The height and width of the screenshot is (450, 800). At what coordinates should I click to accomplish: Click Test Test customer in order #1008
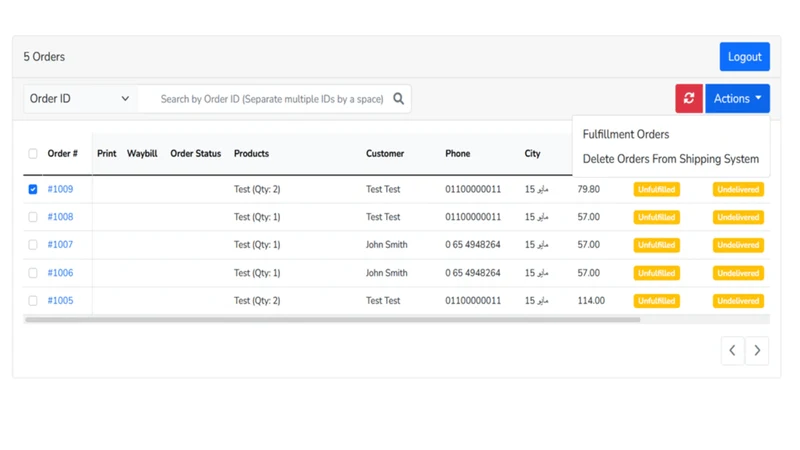[383, 217]
